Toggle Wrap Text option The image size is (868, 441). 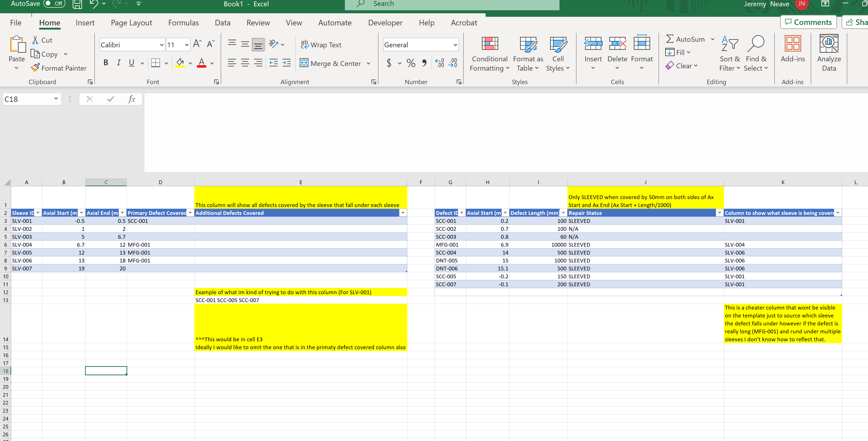coord(321,45)
